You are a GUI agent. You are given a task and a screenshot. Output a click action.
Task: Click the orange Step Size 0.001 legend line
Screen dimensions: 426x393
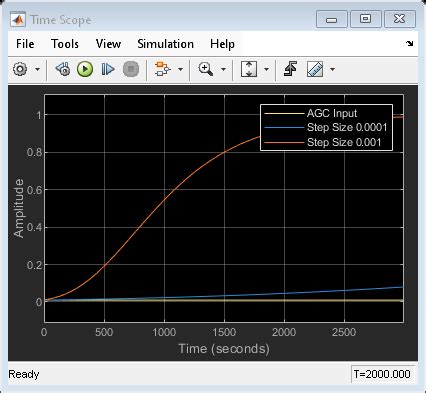(x=284, y=143)
